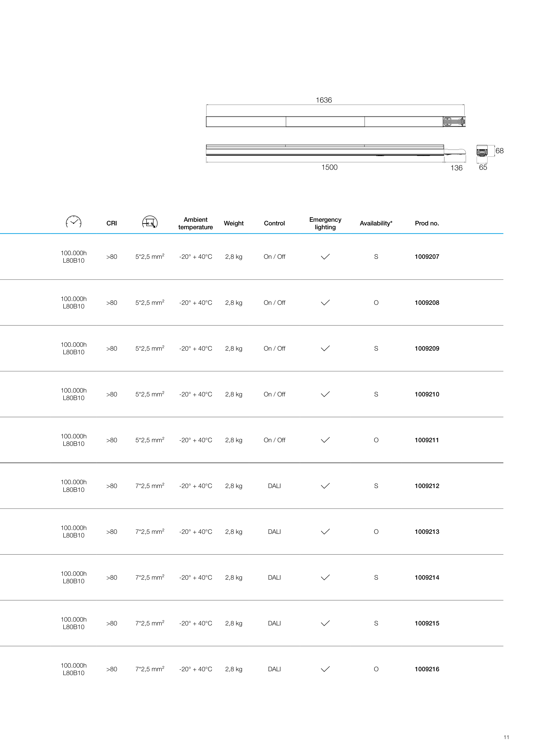
Task: Select product number 1009215
Action: 427,623
